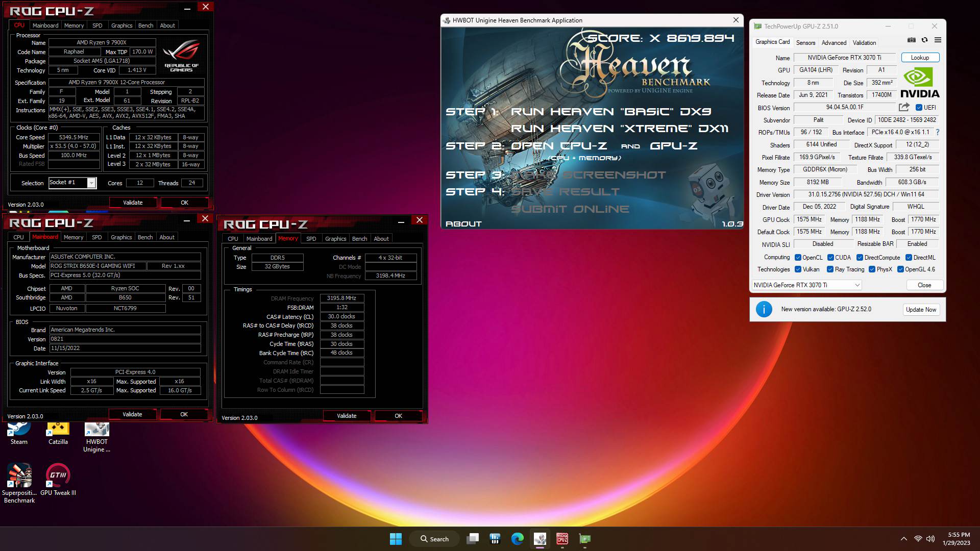Switch to Memory tab in top CPU-Z window
The width and height of the screenshot is (980, 551).
pos(74,26)
